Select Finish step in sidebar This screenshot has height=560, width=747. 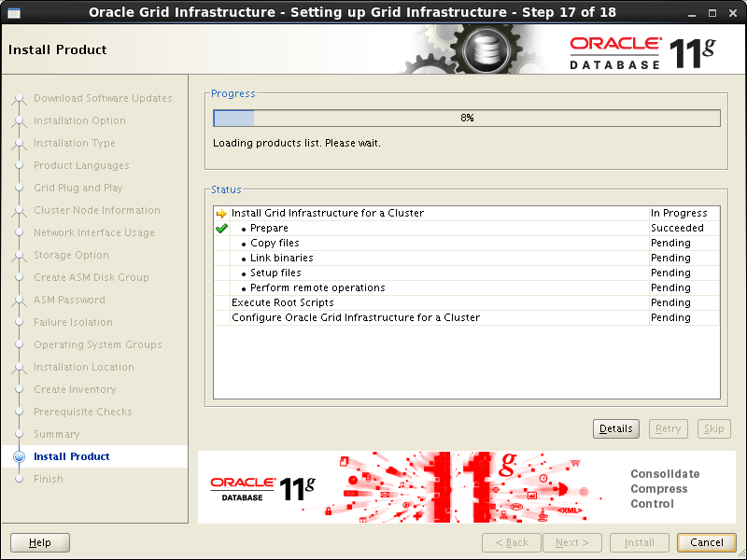coord(49,479)
